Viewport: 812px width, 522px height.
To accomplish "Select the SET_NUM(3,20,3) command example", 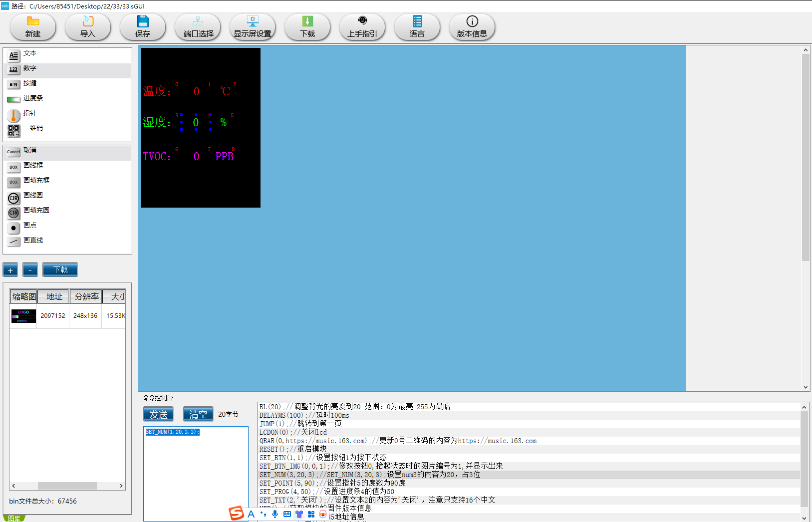I will pyautogui.click(x=529, y=475).
